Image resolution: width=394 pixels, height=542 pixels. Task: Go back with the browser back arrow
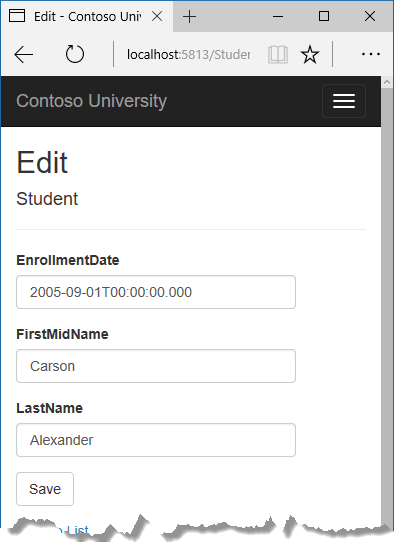click(24, 54)
